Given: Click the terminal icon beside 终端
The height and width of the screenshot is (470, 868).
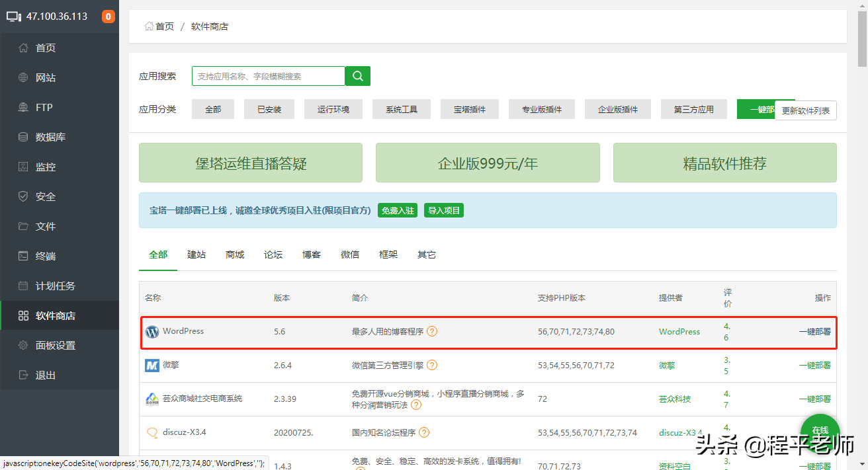Looking at the screenshot, I should [23, 256].
